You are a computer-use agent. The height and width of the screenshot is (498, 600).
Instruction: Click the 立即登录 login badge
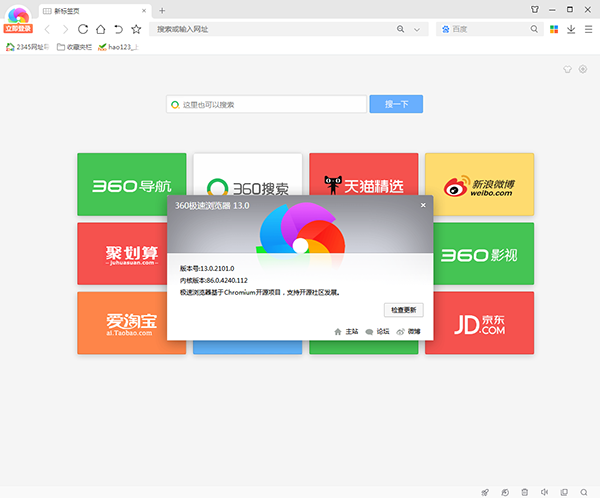click(x=18, y=29)
